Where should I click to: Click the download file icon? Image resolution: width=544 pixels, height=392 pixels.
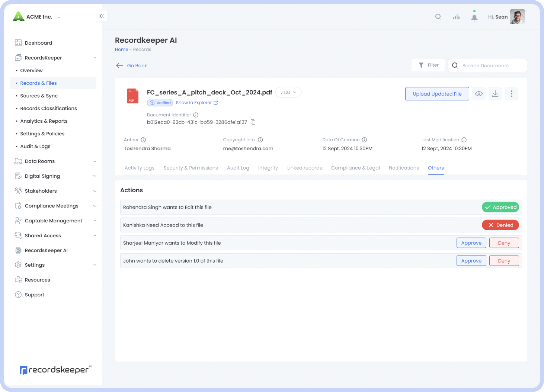point(495,94)
